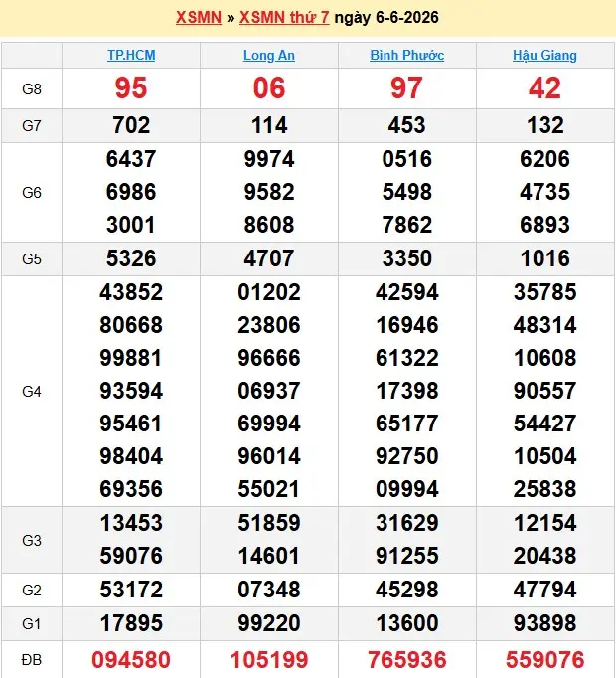Click special prize 094580

coord(131,660)
